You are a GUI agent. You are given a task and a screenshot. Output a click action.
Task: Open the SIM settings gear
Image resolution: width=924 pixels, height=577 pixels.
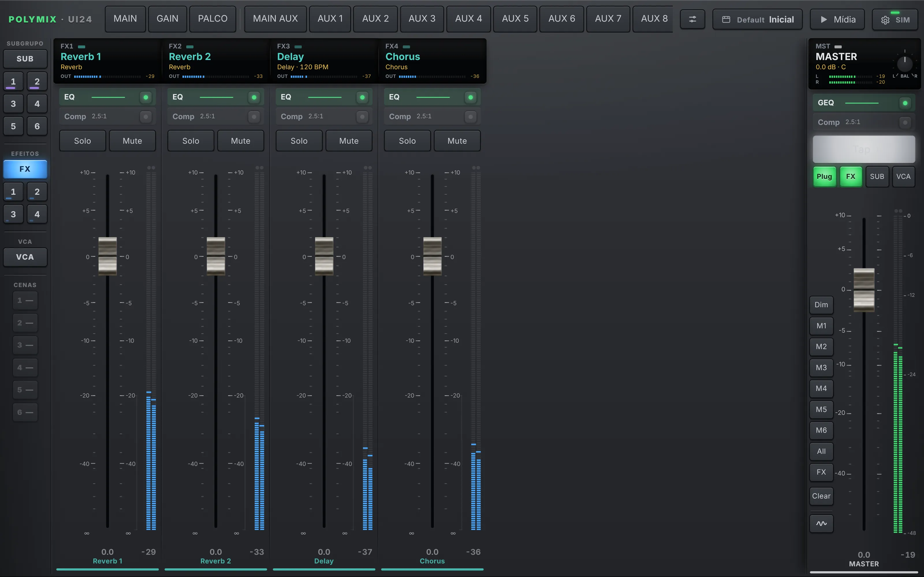[x=885, y=20]
